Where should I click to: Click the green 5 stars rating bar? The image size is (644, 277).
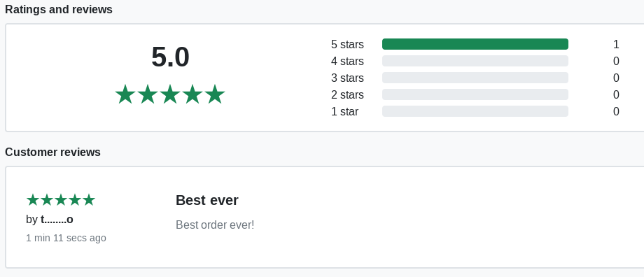pyautogui.click(x=475, y=44)
